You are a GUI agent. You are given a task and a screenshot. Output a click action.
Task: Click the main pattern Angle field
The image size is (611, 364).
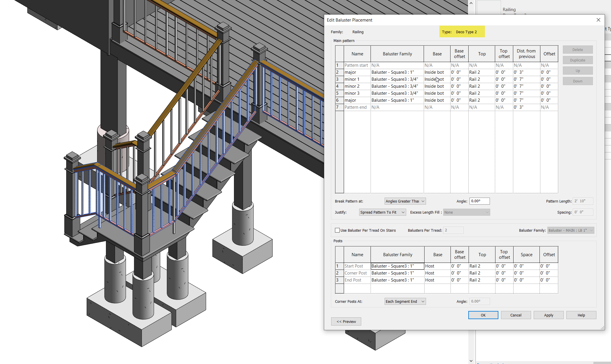[479, 201]
